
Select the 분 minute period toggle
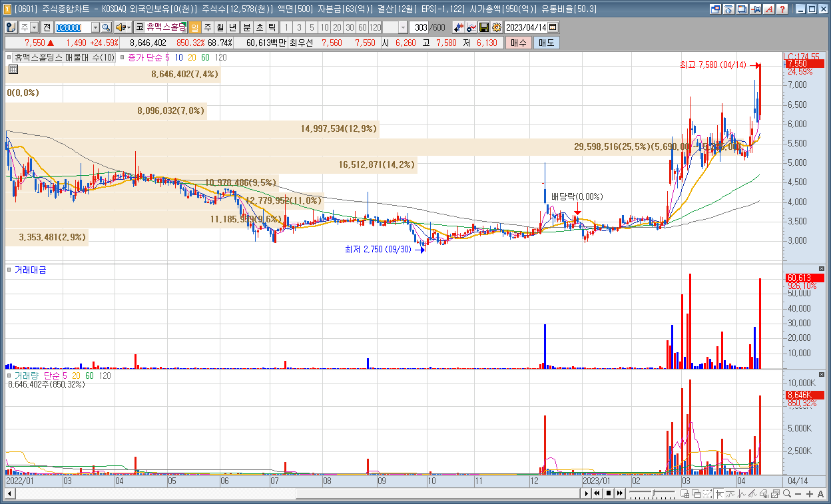(x=246, y=27)
